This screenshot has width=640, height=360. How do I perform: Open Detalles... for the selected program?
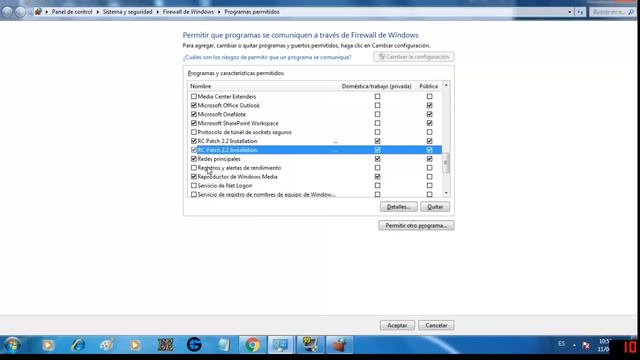pos(398,207)
